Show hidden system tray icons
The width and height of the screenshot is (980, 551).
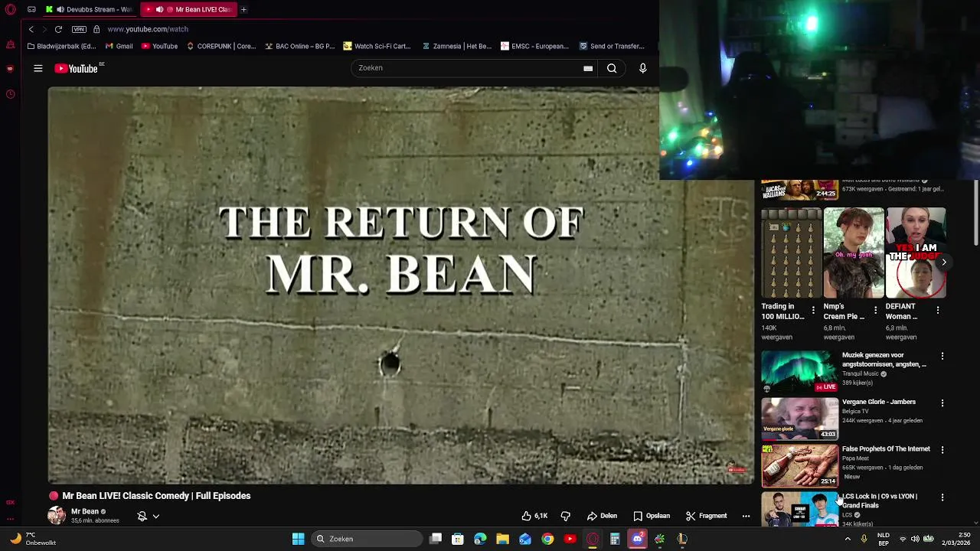point(848,539)
